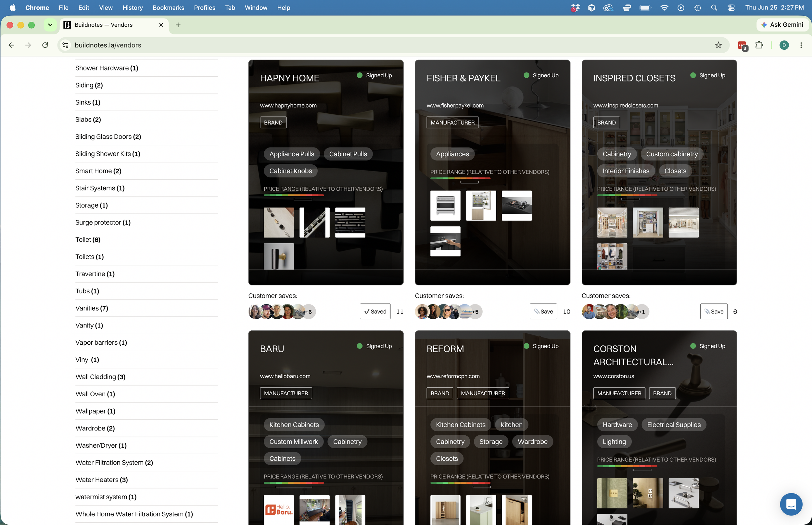Screen dimensions: 812x525
Task: Click the forward navigation arrow
Action: point(28,45)
